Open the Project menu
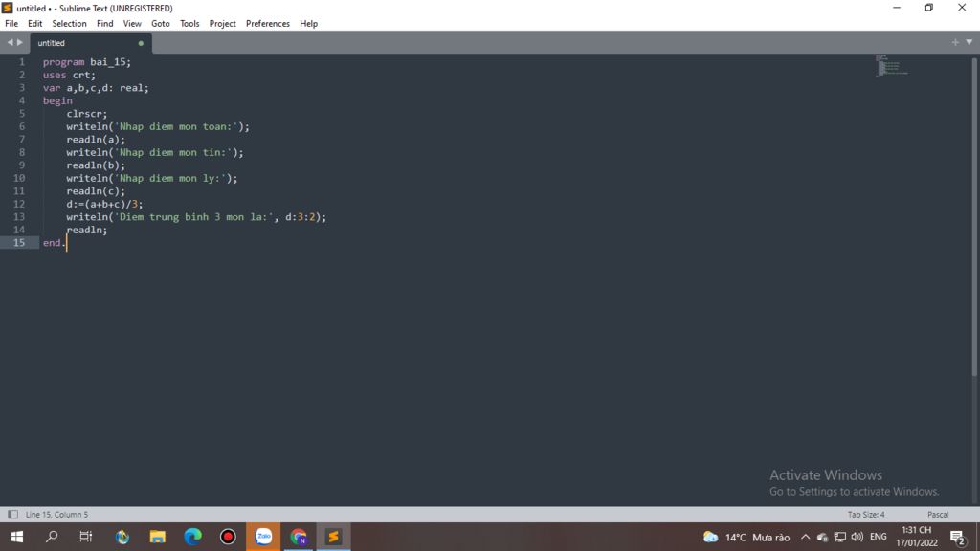The image size is (980, 551). pyautogui.click(x=222, y=24)
